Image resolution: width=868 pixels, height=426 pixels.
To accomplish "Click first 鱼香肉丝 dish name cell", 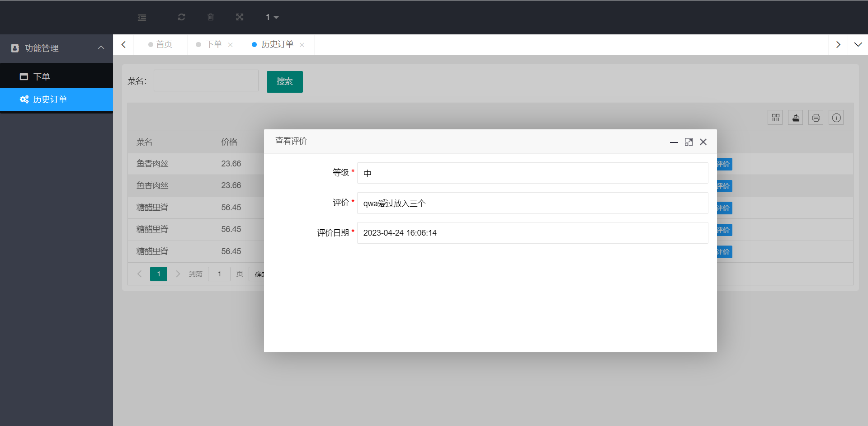I will click(152, 164).
